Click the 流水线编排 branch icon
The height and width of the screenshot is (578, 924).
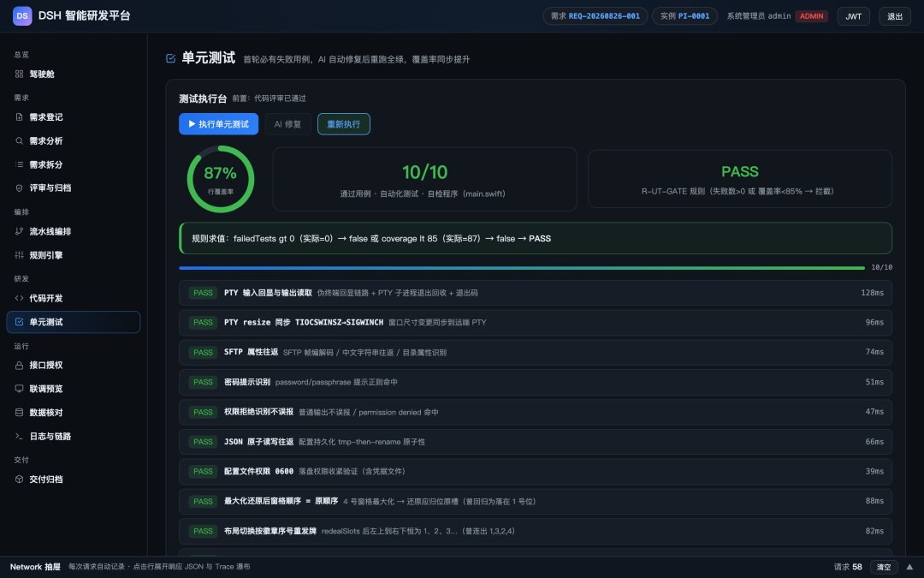pos(19,231)
